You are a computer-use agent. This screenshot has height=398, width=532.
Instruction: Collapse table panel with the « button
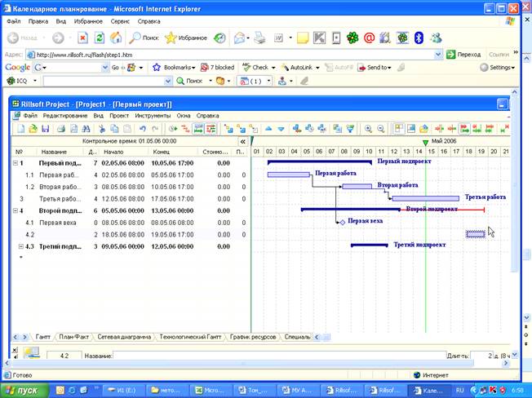242,142
